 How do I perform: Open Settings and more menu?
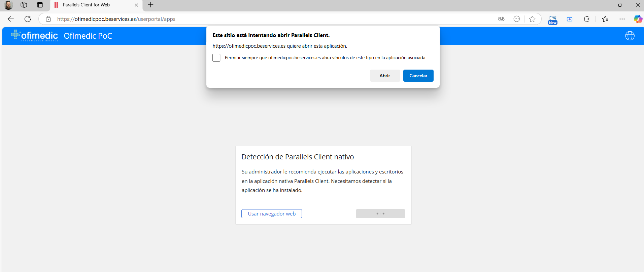coord(622,19)
